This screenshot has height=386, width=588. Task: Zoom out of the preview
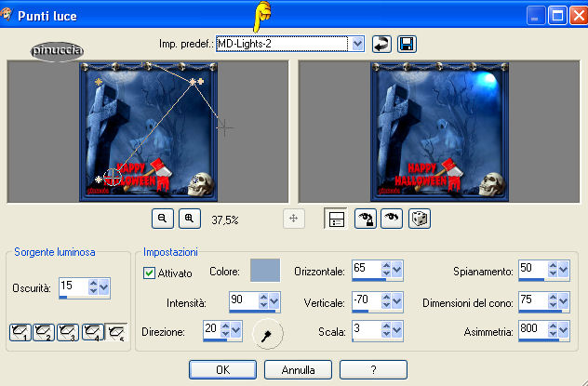click(x=163, y=219)
